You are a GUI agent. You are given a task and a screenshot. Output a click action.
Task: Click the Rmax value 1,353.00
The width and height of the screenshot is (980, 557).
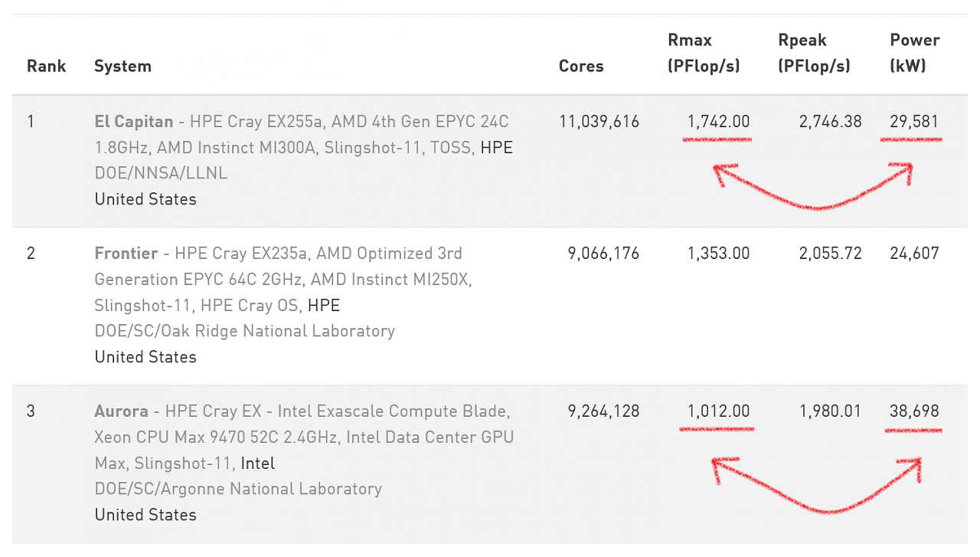tap(718, 253)
